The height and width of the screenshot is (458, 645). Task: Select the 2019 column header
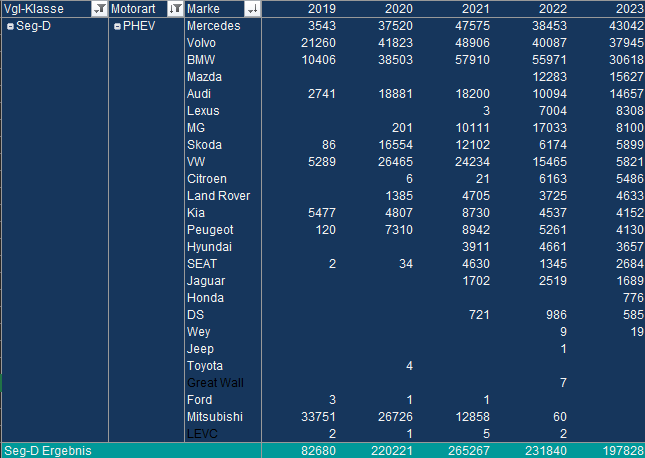pyautogui.click(x=322, y=9)
